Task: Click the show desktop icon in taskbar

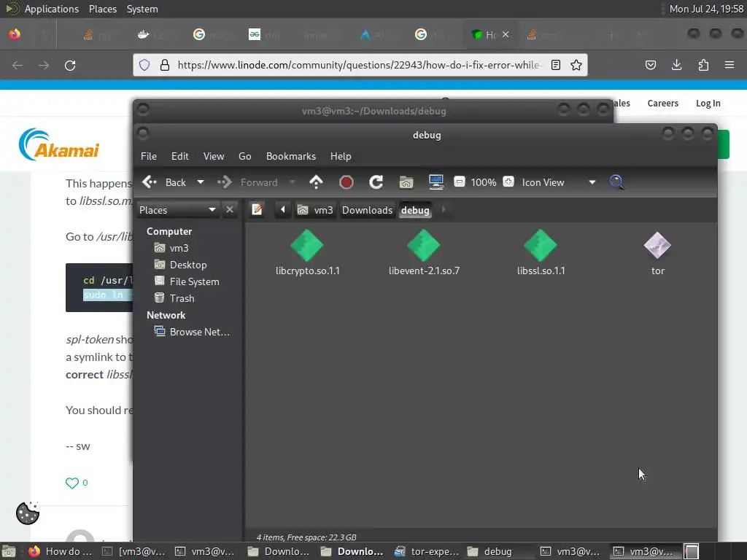Action: [9, 551]
